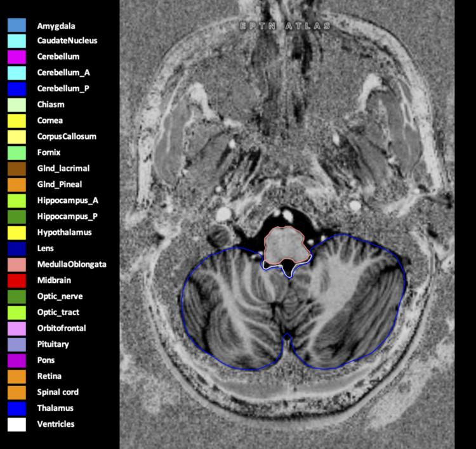Image resolution: width=476 pixels, height=449 pixels.
Task: Select the Optic_nerve green swatch
Action: click(x=17, y=297)
